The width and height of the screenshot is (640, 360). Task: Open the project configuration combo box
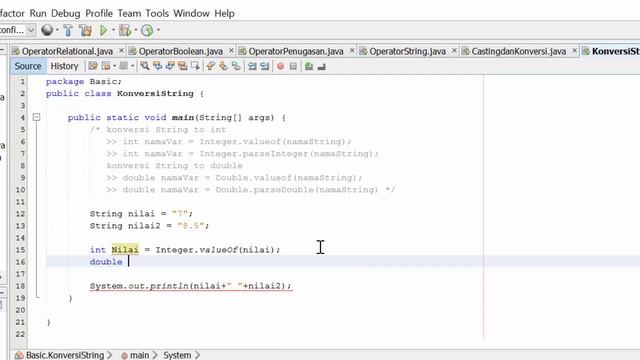tap(17, 30)
